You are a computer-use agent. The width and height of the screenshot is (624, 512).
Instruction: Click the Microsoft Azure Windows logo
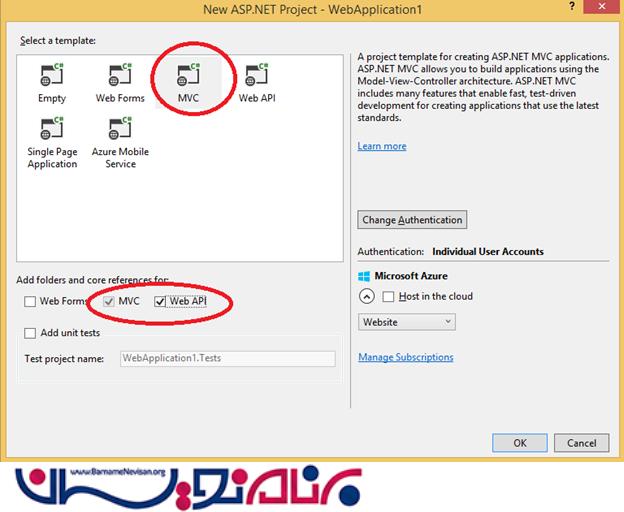[x=364, y=276]
